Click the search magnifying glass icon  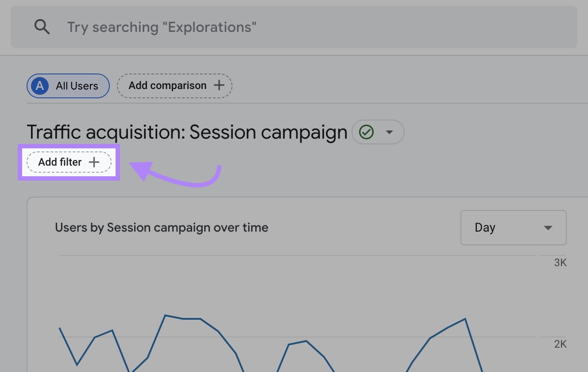click(x=42, y=27)
